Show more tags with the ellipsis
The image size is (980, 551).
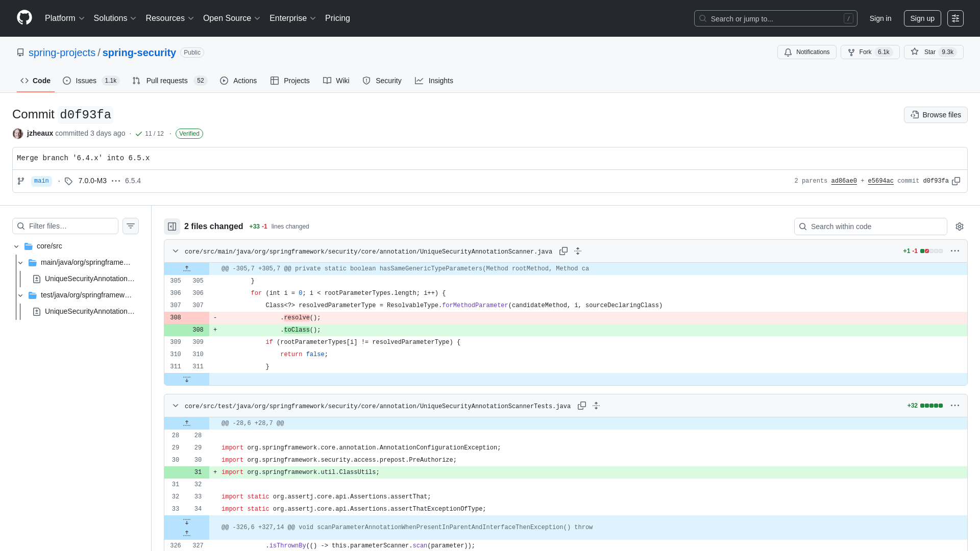pos(116,181)
